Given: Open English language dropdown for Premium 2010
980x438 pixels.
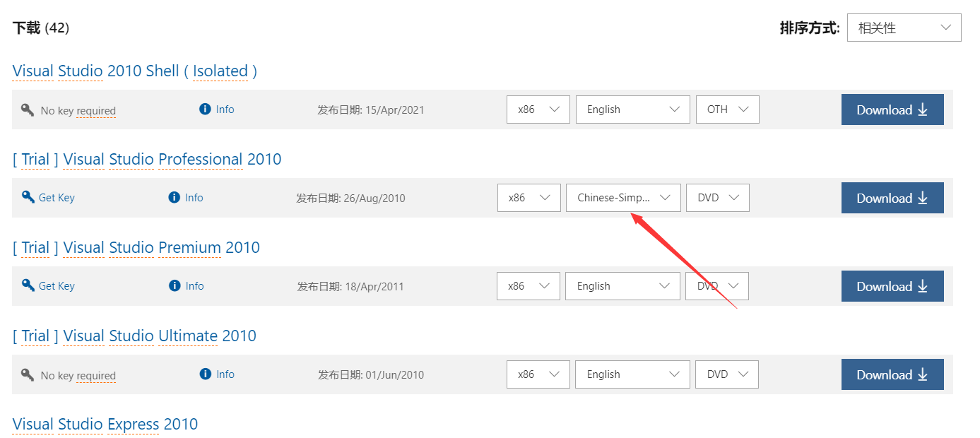Looking at the screenshot, I should point(622,286).
